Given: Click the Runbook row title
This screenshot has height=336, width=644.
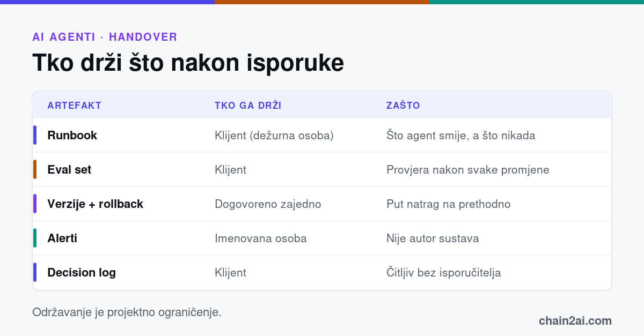Looking at the screenshot, I should coord(72,136).
